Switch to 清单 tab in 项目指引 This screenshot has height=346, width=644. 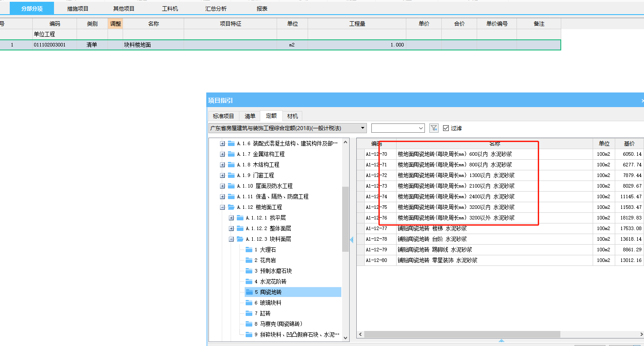coord(250,116)
